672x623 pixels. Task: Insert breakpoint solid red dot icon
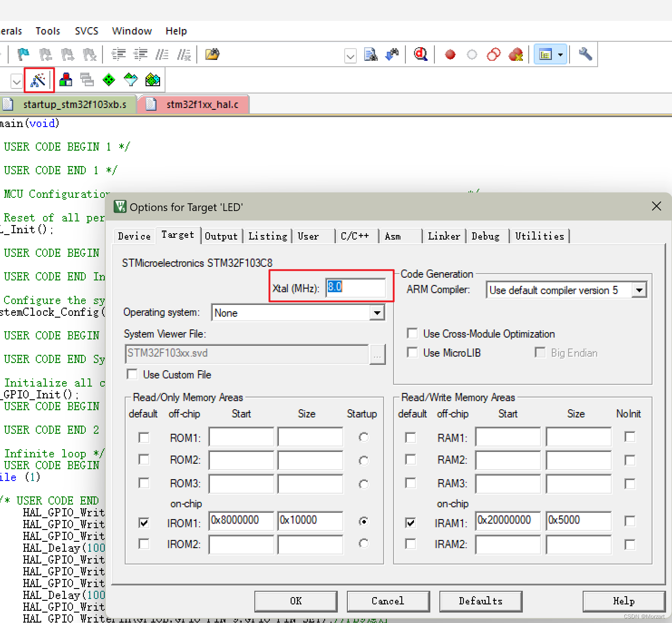[x=450, y=54]
